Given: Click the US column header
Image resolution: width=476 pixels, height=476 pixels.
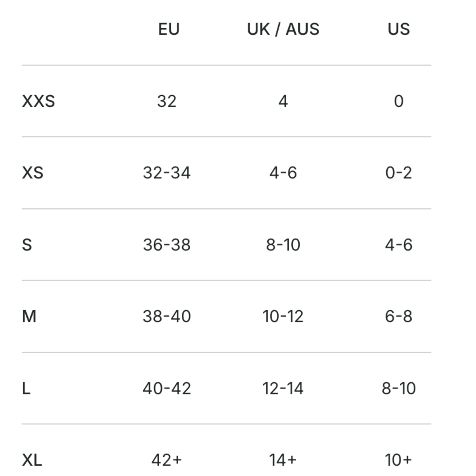Looking at the screenshot, I should (x=398, y=29).
